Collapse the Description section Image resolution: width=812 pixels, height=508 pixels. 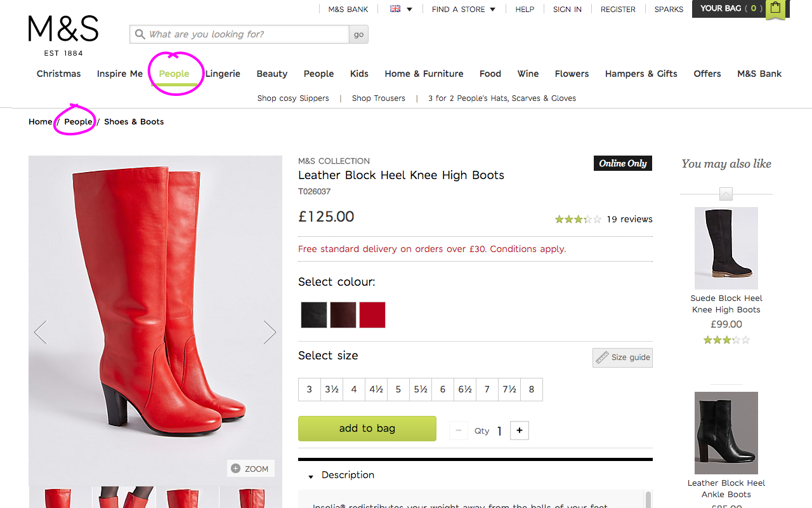311,476
